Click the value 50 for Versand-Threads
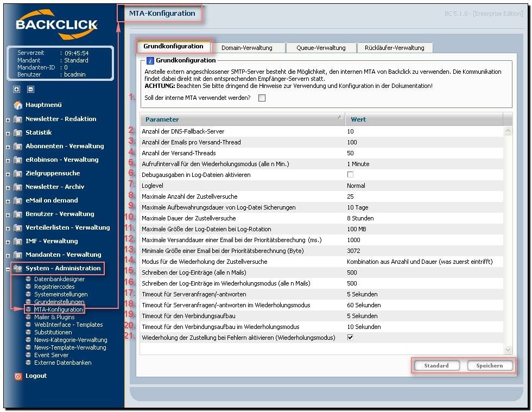The height and width of the screenshot is (412, 532). click(x=350, y=153)
